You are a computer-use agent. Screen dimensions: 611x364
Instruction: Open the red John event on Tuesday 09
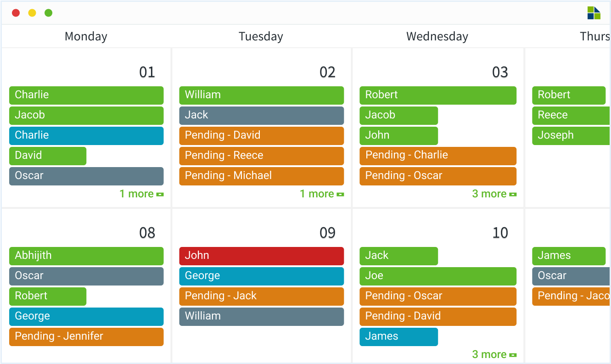[261, 256]
